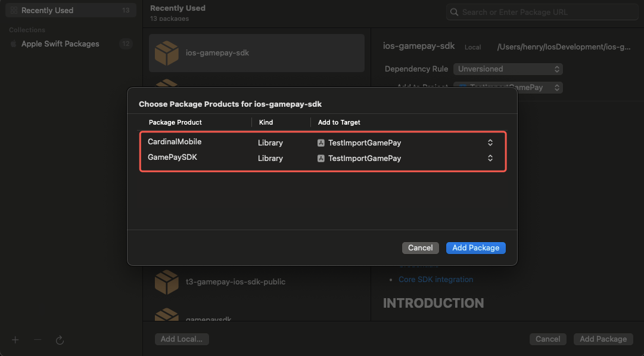Click the plus icon to add collection
Image resolution: width=644 pixels, height=356 pixels.
tap(15, 339)
